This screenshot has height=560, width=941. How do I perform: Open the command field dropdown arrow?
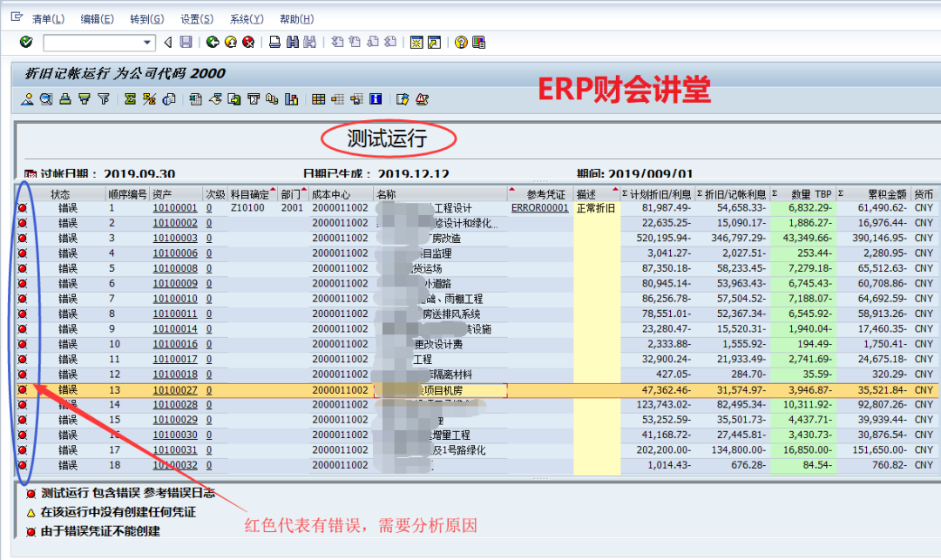point(147,42)
